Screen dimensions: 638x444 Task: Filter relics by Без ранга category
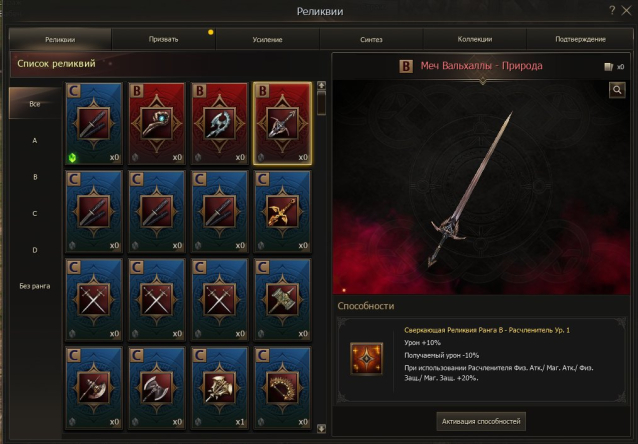[x=35, y=286]
